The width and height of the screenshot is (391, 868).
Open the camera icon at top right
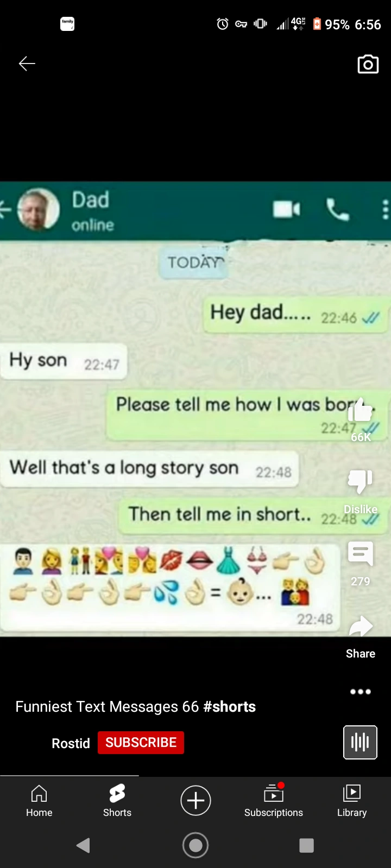click(x=368, y=64)
